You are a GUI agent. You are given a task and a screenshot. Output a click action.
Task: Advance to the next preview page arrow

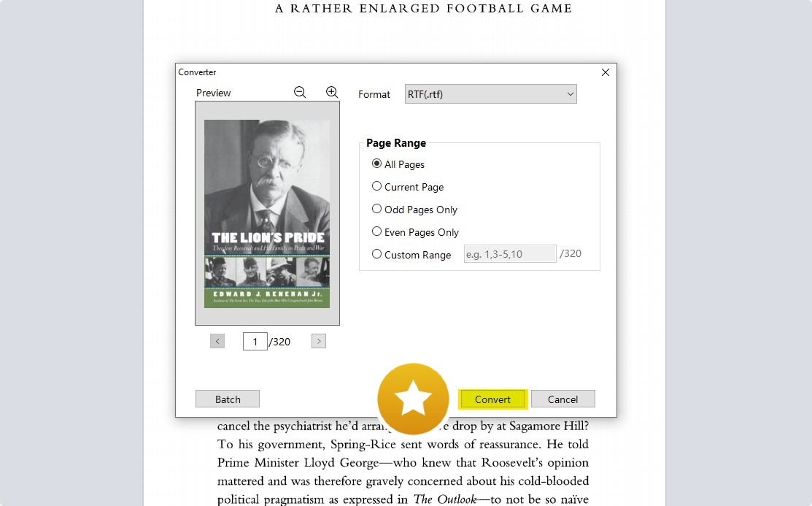click(319, 341)
